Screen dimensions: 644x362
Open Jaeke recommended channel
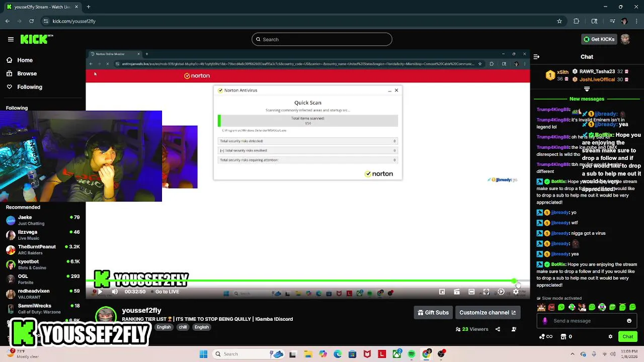pyautogui.click(x=43, y=220)
